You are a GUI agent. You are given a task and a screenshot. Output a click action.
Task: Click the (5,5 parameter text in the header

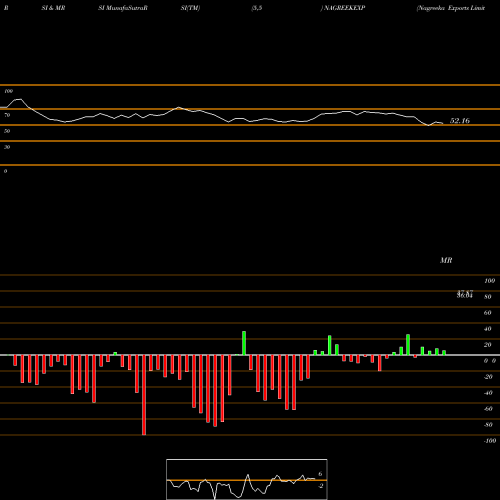point(257,8)
